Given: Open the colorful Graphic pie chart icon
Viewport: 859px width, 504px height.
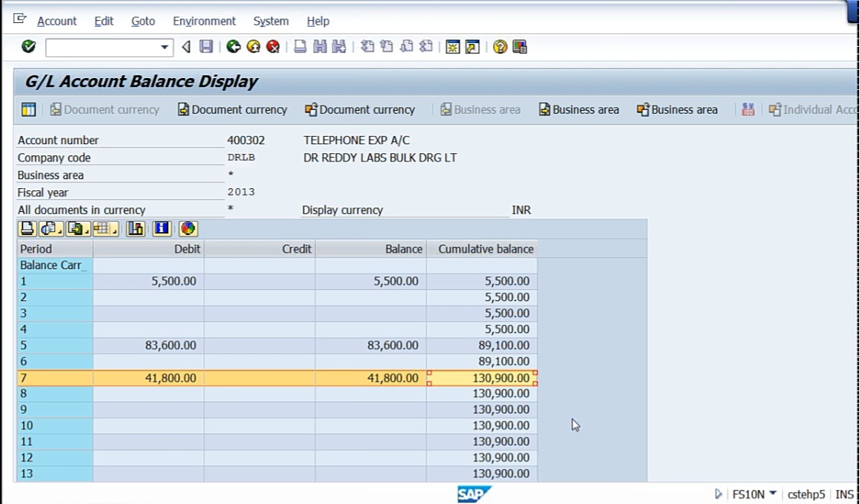Looking at the screenshot, I should click(x=188, y=229).
